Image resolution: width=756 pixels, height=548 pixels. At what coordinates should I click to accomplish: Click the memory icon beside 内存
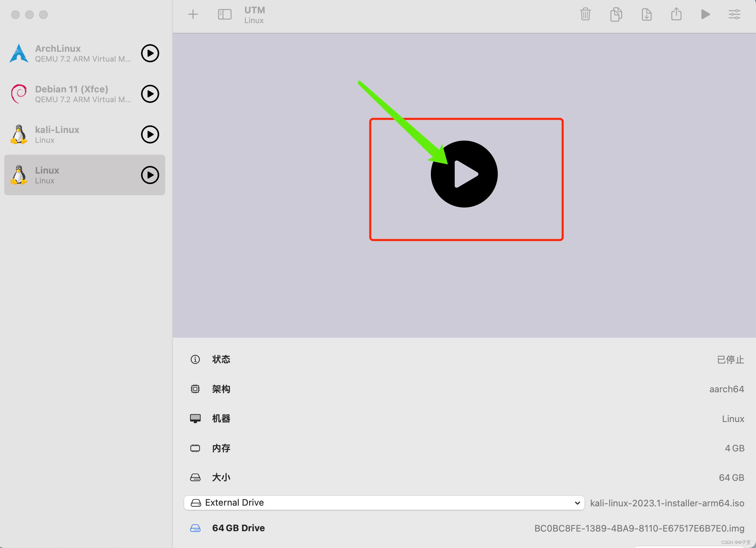point(195,448)
